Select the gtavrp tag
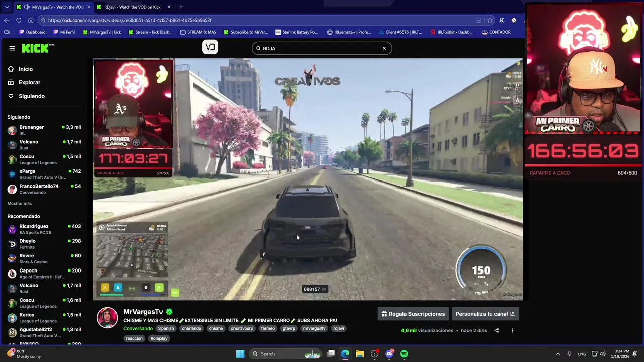 pos(289,328)
